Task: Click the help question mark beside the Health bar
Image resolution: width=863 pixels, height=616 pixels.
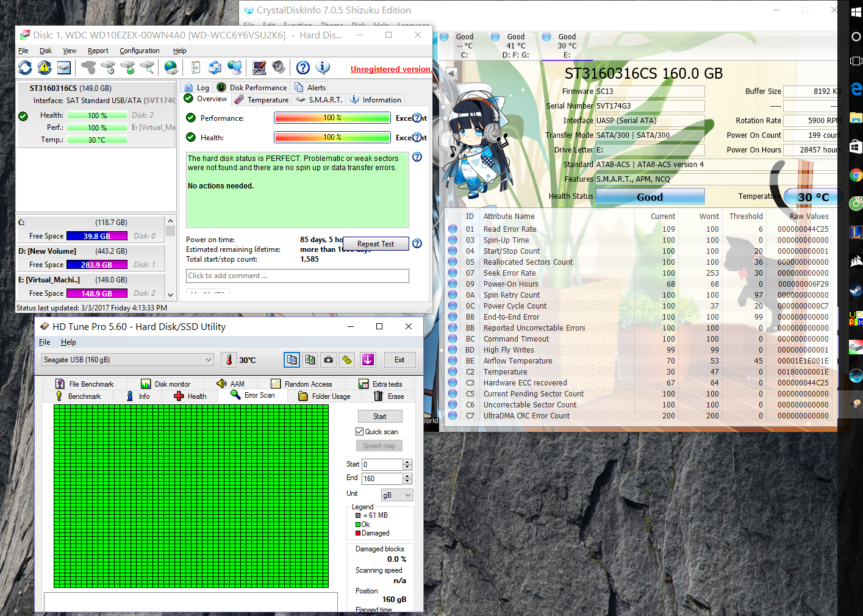Action: [418, 137]
